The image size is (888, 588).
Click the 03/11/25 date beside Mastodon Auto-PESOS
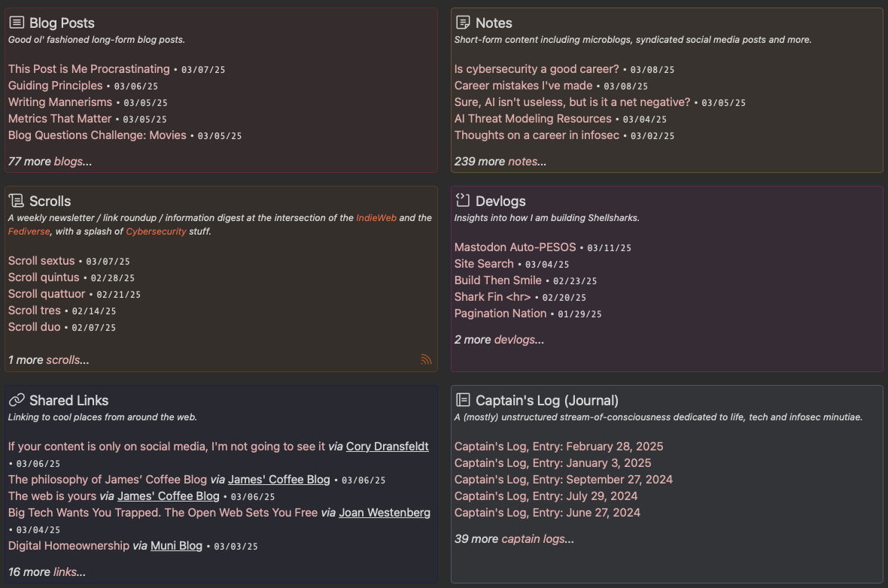[x=609, y=248]
